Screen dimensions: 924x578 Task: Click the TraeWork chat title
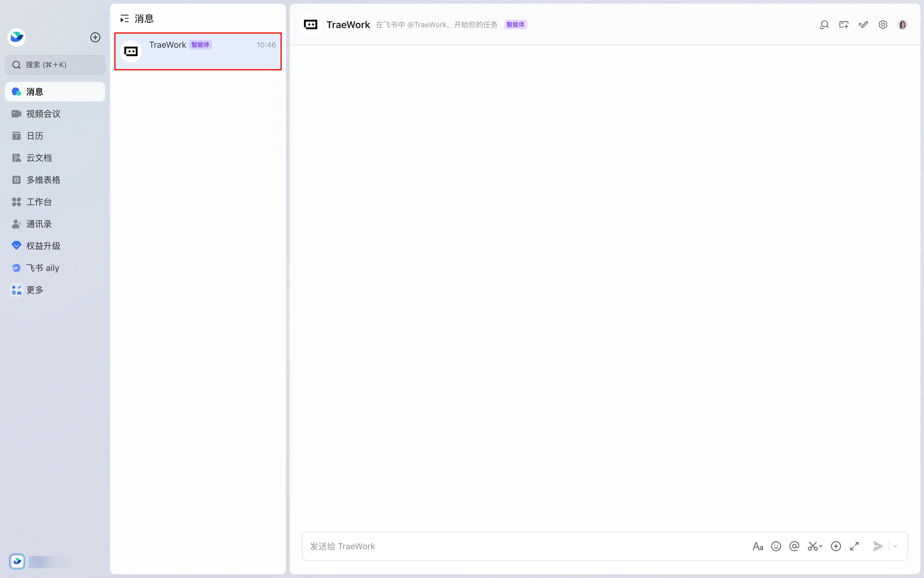[x=348, y=25]
